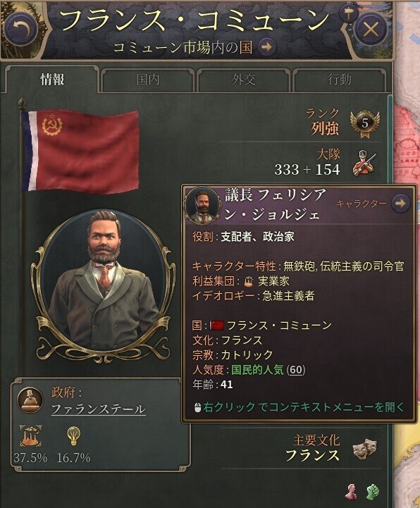
Task: Click the theater masks primary culture icon
Action: pos(364,449)
